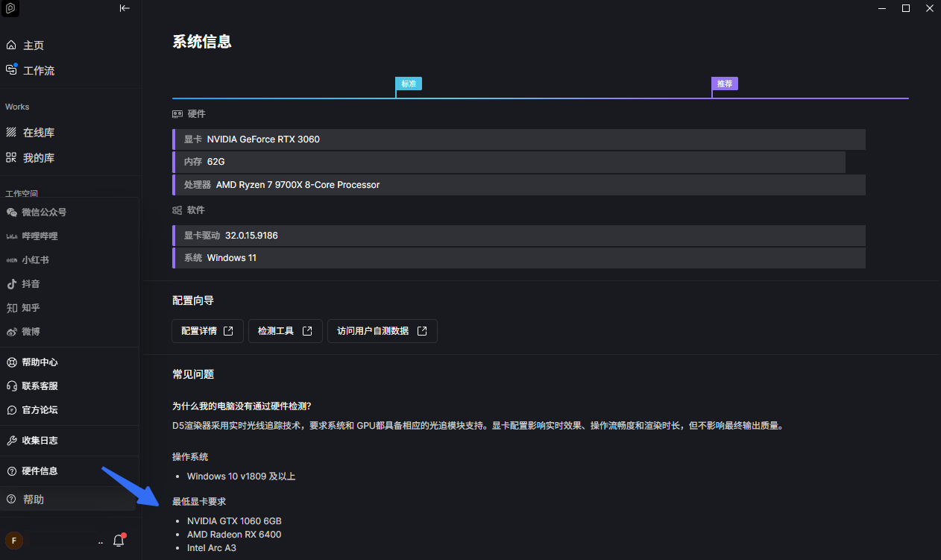The image size is (941, 560).
Task: Click the Works section label
Action: pos(17,107)
